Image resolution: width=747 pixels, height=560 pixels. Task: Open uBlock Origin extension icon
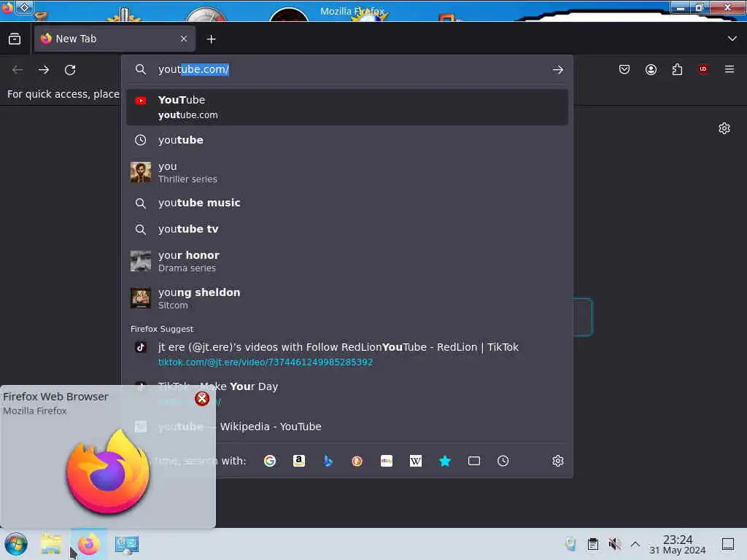(703, 70)
